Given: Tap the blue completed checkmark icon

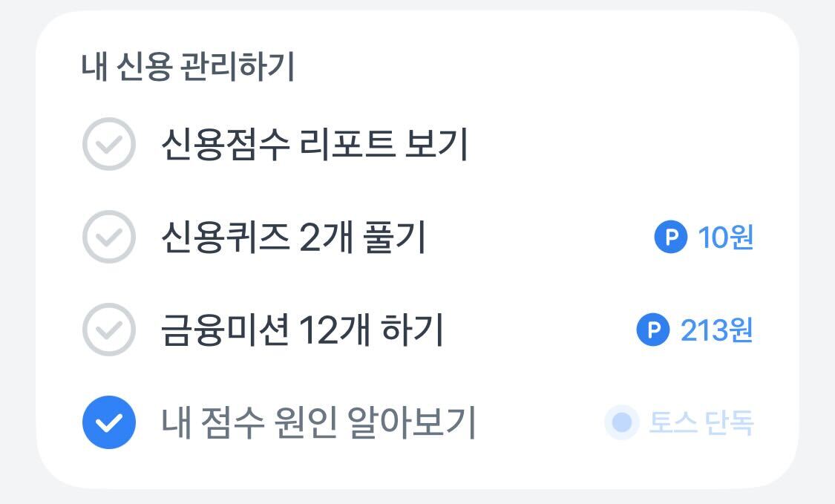Looking at the screenshot, I should 108,422.
